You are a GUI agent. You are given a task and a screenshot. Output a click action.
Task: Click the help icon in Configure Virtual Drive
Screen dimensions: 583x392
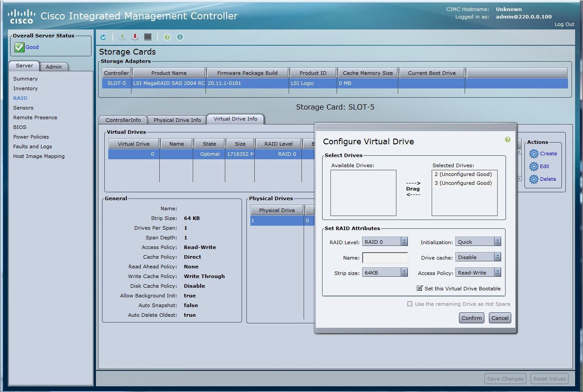(508, 139)
